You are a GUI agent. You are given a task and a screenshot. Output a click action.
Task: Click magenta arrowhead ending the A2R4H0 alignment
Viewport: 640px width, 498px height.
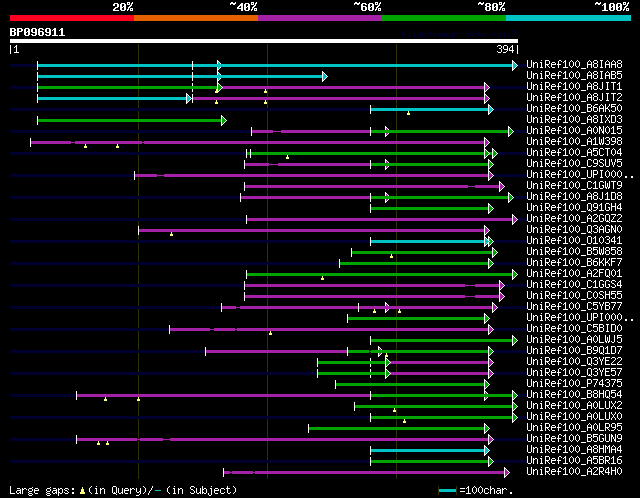coord(507,473)
